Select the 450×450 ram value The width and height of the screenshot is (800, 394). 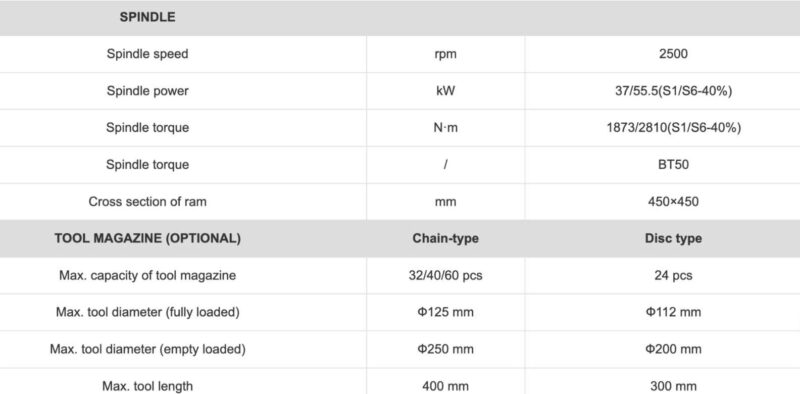tap(673, 202)
